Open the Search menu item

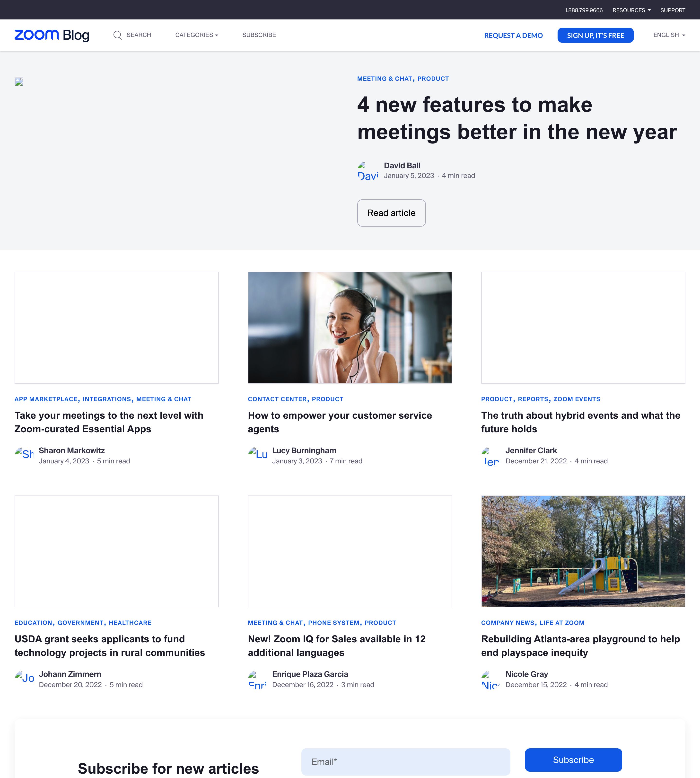139,35
